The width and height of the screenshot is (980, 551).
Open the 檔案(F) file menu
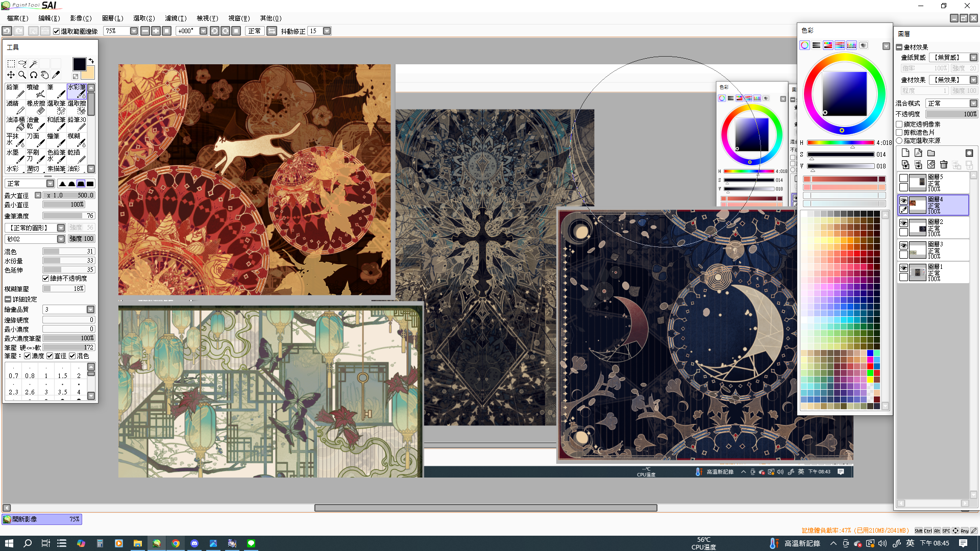coord(17,18)
